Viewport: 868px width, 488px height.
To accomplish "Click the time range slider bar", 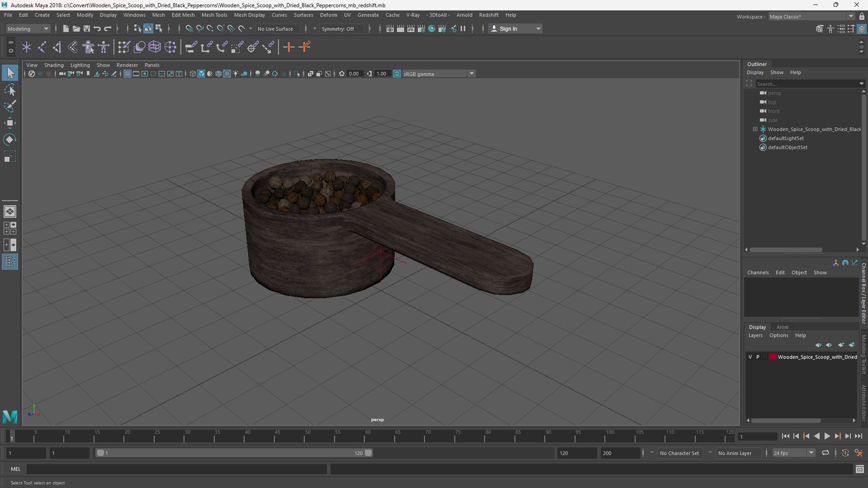I will [x=234, y=453].
